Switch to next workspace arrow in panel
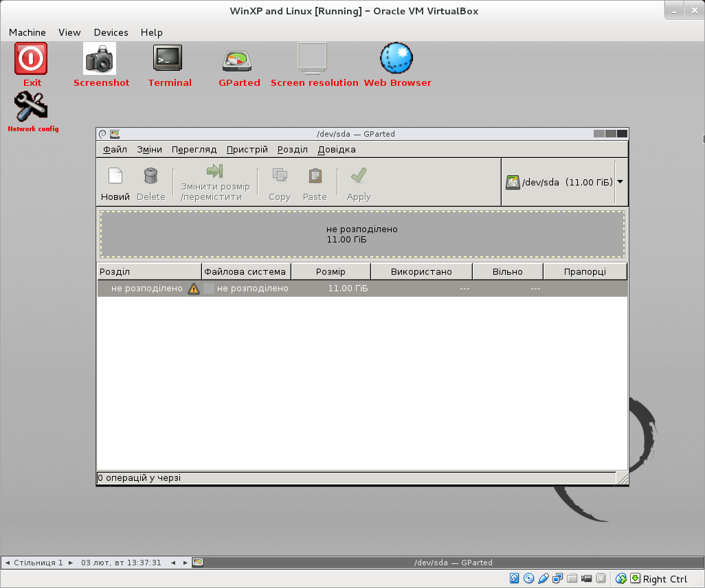The image size is (705, 588). tap(70, 563)
